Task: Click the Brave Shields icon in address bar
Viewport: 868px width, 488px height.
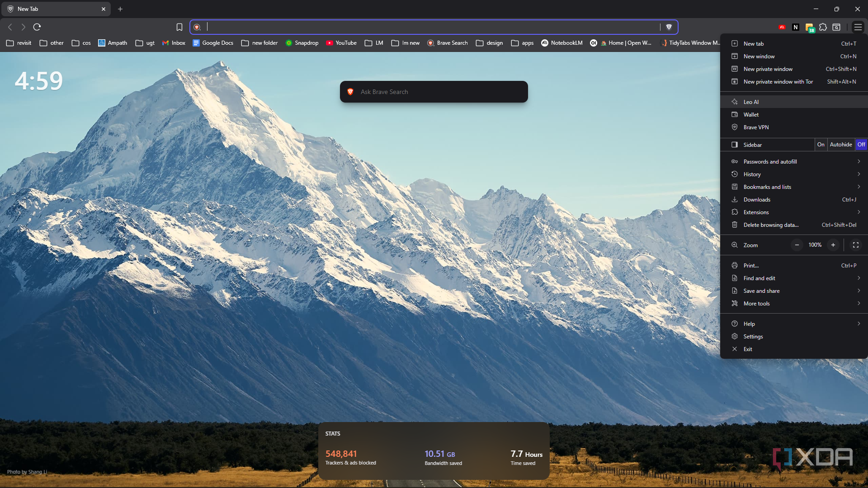Action: coord(669,27)
